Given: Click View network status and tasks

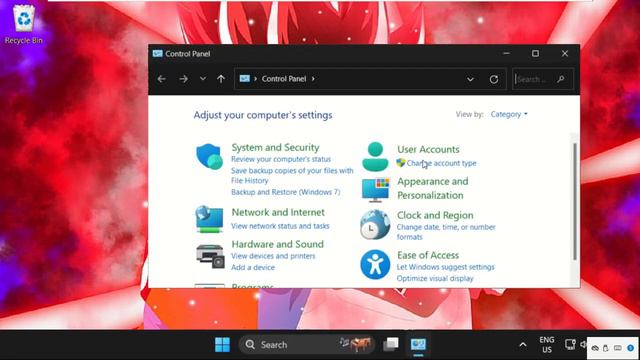Looking at the screenshot, I should [280, 226].
